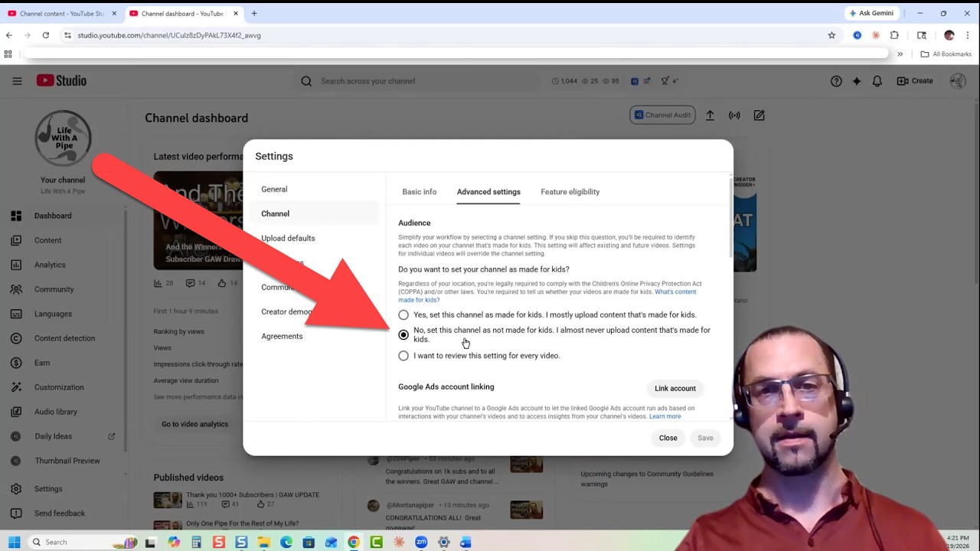Click the Go live broadcast icon
The height and width of the screenshot is (551, 980).
coord(734,116)
